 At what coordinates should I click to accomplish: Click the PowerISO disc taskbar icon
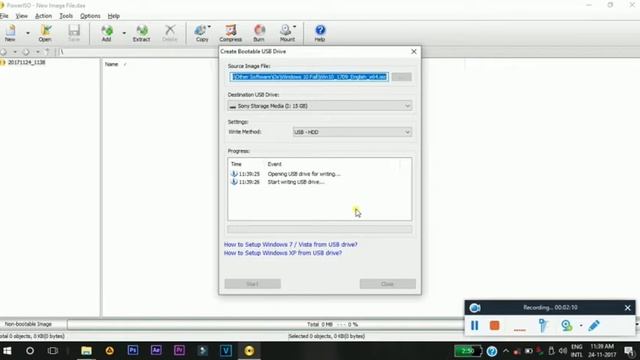coord(249,351)
